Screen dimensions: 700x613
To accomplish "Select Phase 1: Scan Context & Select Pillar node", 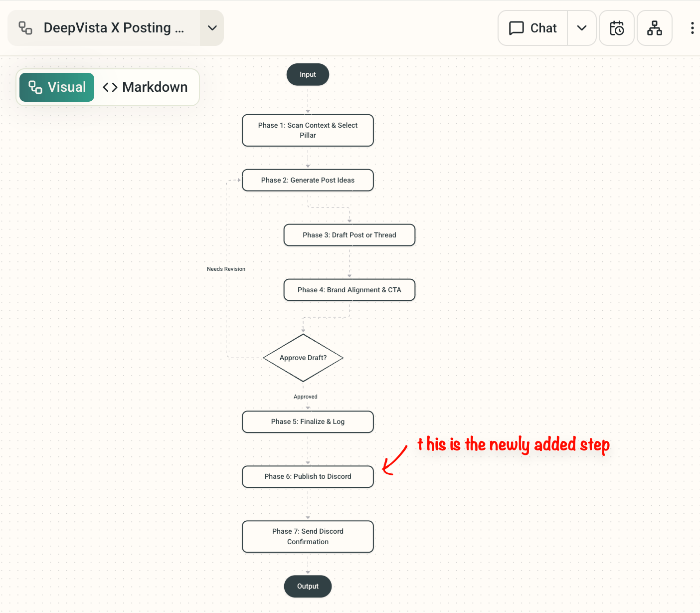I will [308, 130].
